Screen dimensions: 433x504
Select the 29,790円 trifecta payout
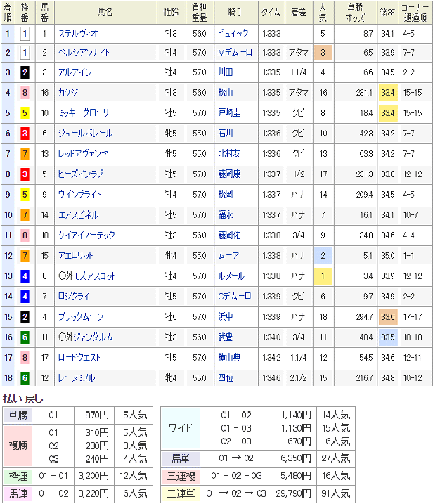pyautogui.click(x=294, y=493)
